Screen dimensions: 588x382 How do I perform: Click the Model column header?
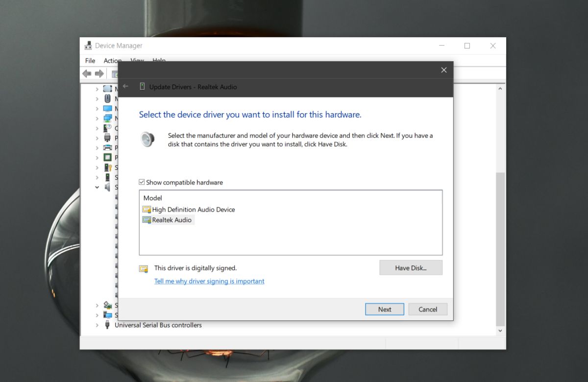(x=152, y=198)
